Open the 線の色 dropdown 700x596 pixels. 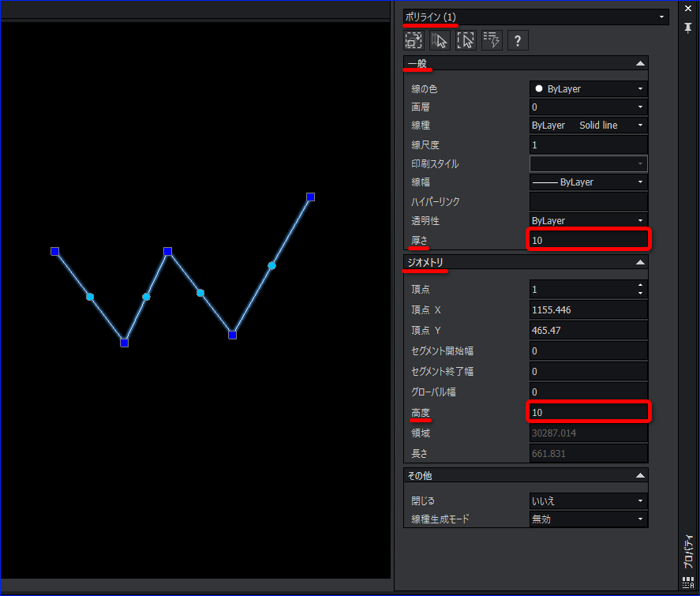click(x=641, y=88)
